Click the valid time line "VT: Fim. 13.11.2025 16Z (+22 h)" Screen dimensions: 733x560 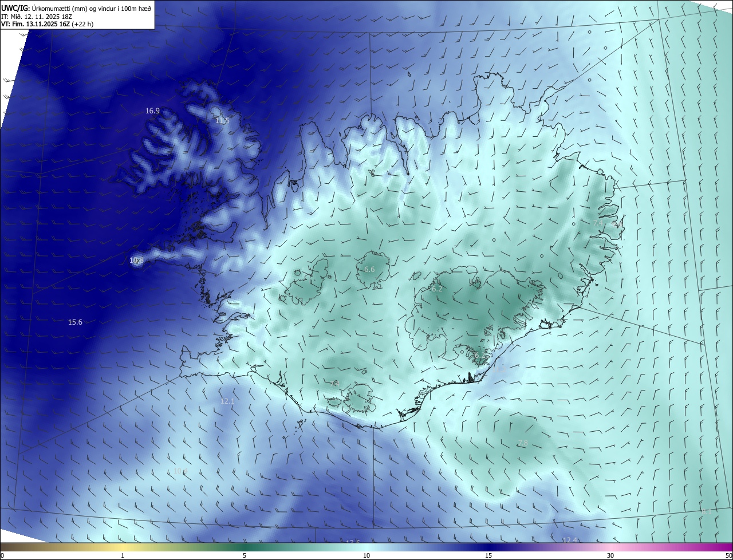47,24
